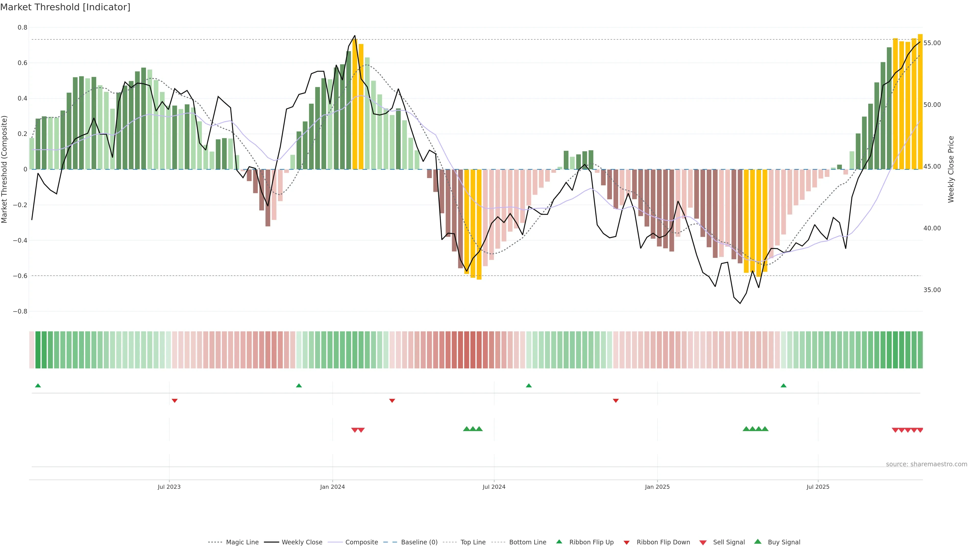The height and width of the screenshot is (551, 980).
Task: Click the Ribbon Flip Up legend triangle
Action: (x=559, y=542)
